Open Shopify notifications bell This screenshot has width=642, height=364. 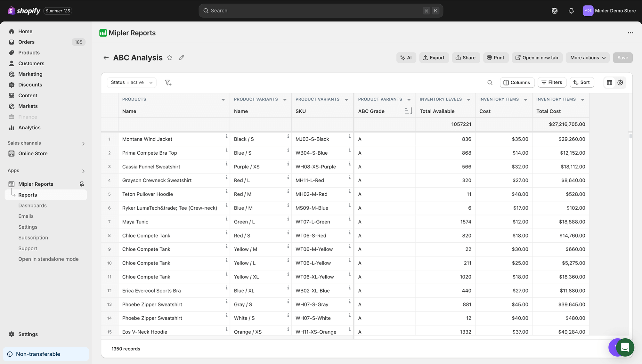point(572,11)
